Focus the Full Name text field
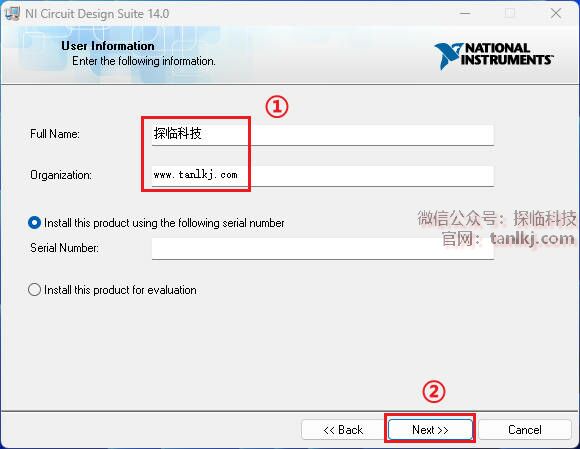This screenshot has width=580, height=449. [x=323, y=135]
